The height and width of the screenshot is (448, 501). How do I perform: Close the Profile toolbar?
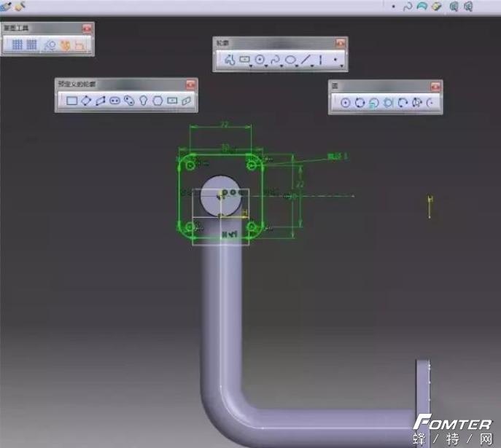click(341, 43)
